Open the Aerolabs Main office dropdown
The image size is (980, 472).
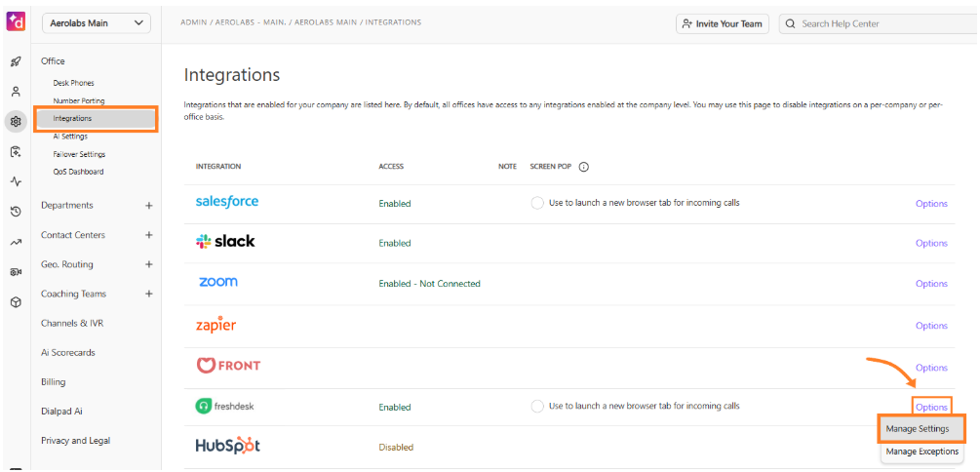tap(97, 23)
